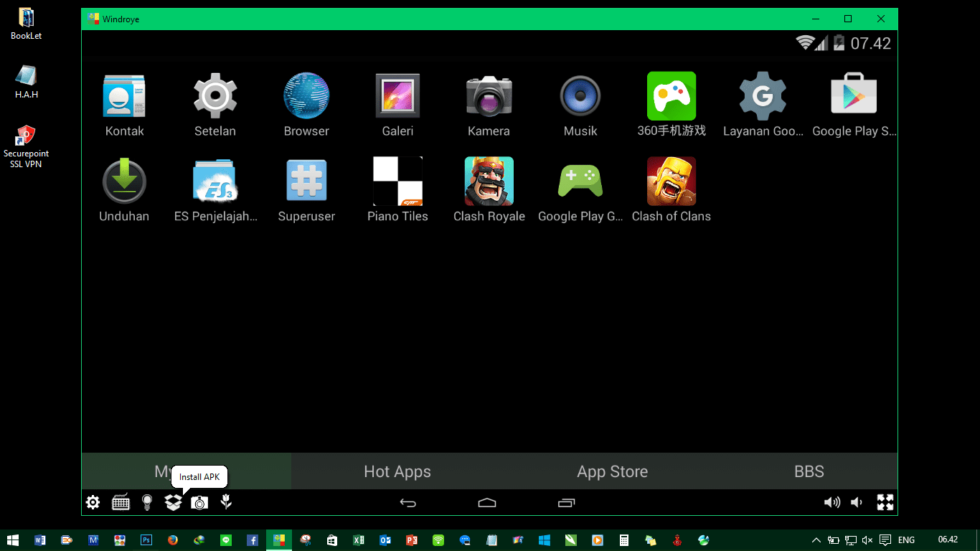This screenshot has height=551, width=980.
Task: Open Excel from the taskbar
Action: [358, 540]
